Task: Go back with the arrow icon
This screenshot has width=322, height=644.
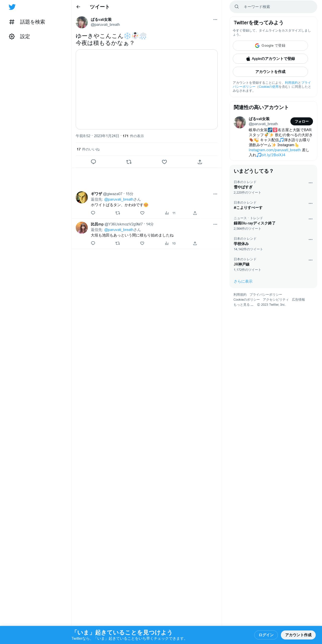Action: click(x=78, y=7)
